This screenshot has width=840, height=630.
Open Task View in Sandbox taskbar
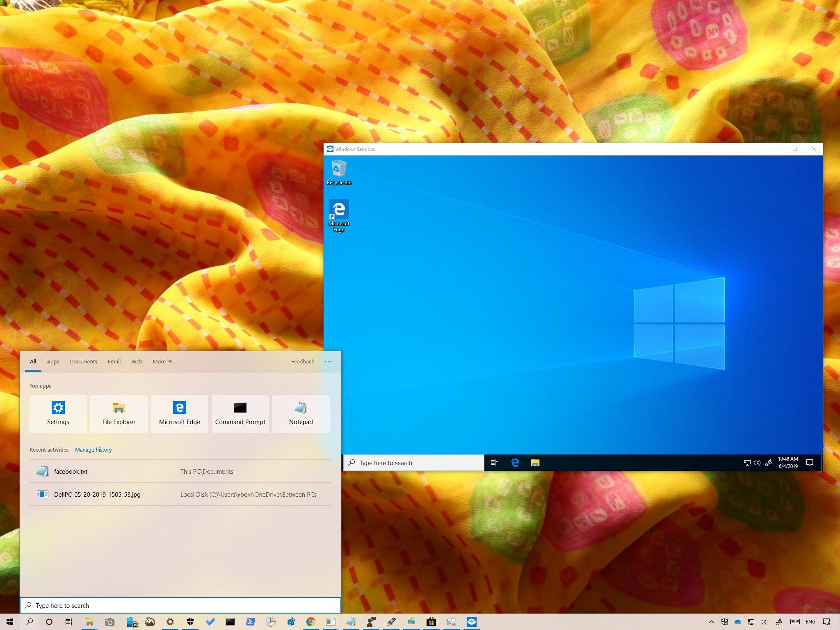(494, 463)
